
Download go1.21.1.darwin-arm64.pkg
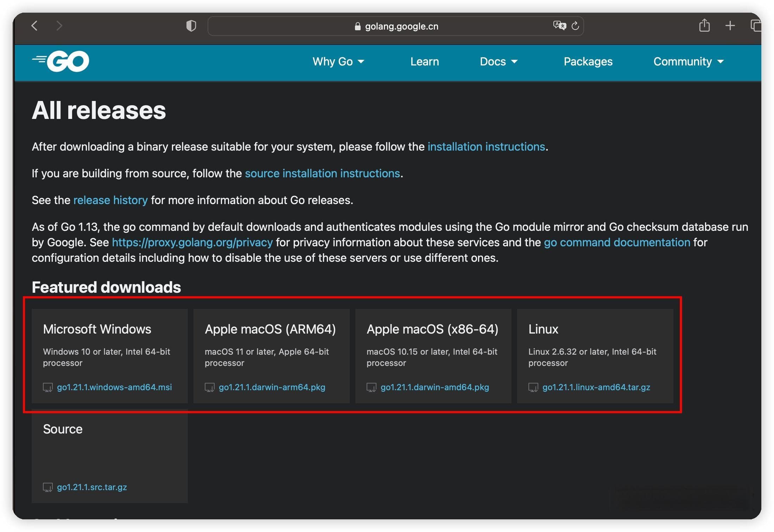pyautogui.click(x=272, y=387)
